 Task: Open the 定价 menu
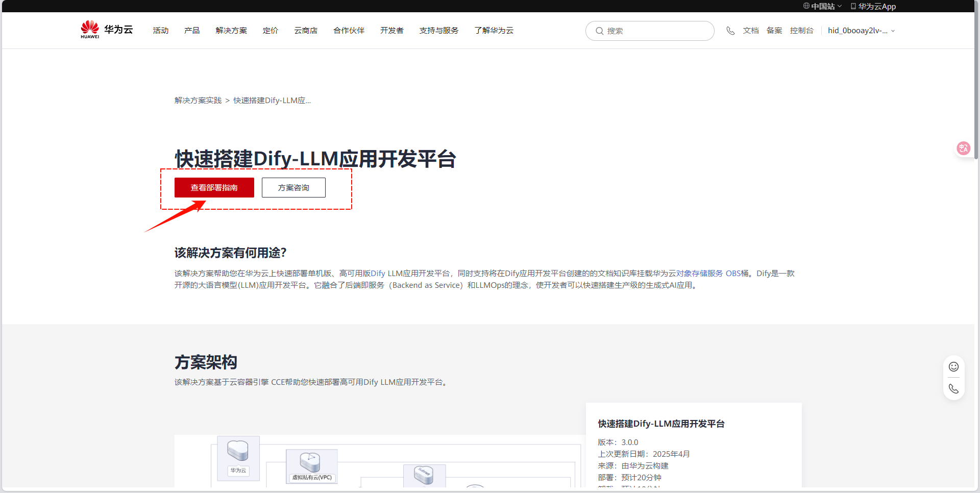click(271, 31)
